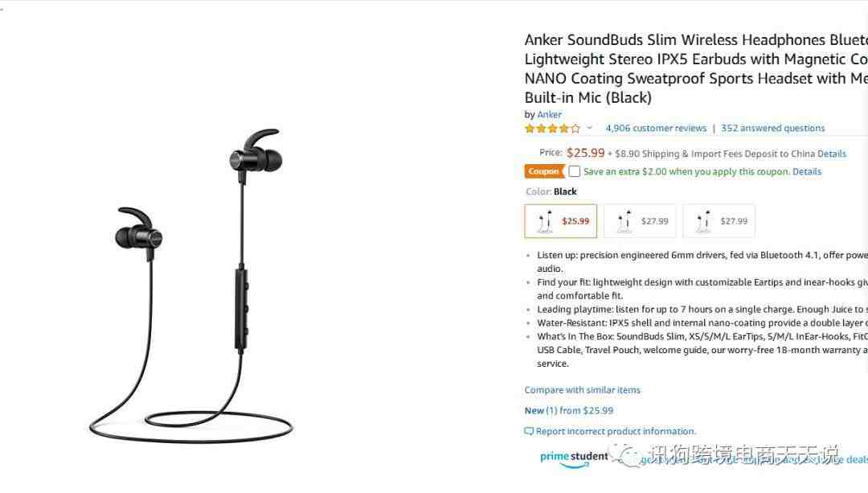Screen dimensions: 868x493
Task: Click Report incorrect product information
Action: tap(616, 432)
